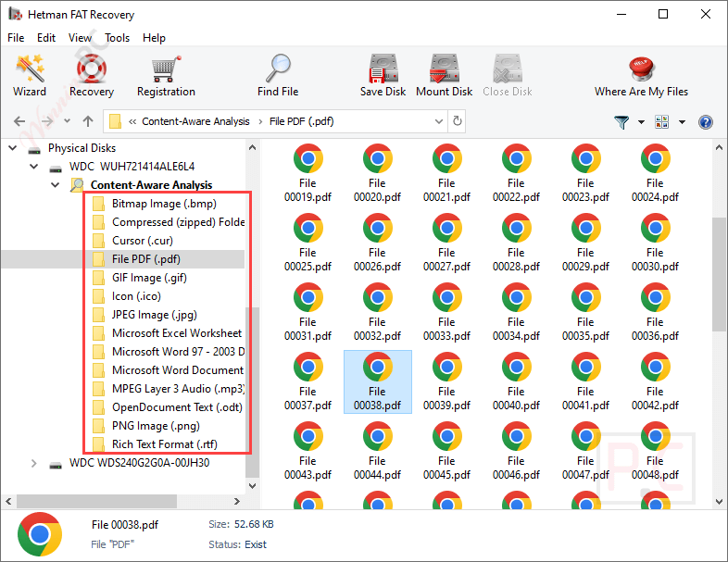Go up one folder level
The height and width of the screenshot is (562, 728).
coord(88,121)
